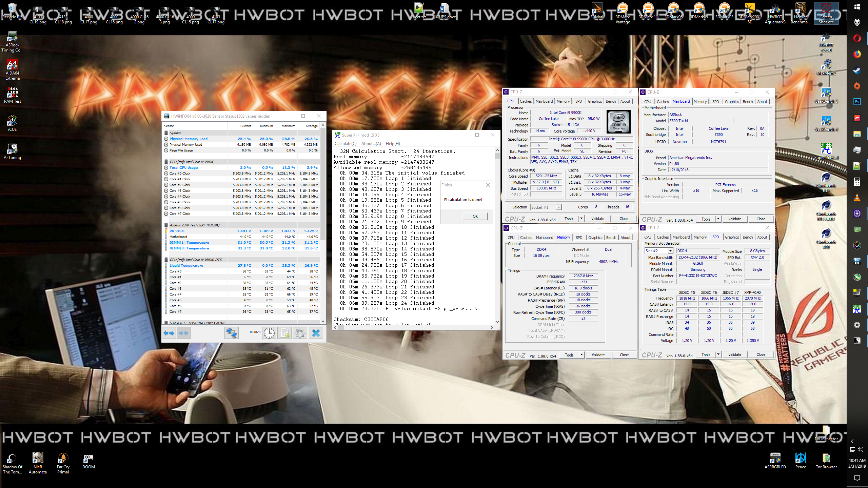Open HWBOT x265B desktop icon
Viewport: 868px width, 488px height.
(x=826, y=42)
